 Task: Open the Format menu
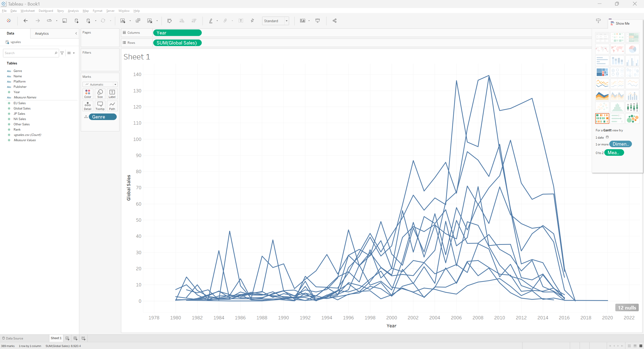pyautogui.click(x=98, y=11)
